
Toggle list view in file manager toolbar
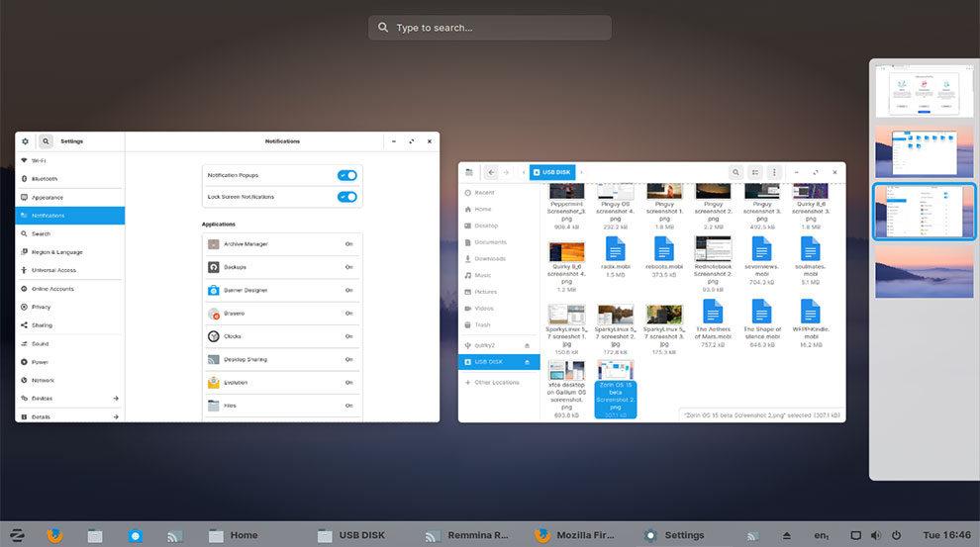tap(755, 172)
